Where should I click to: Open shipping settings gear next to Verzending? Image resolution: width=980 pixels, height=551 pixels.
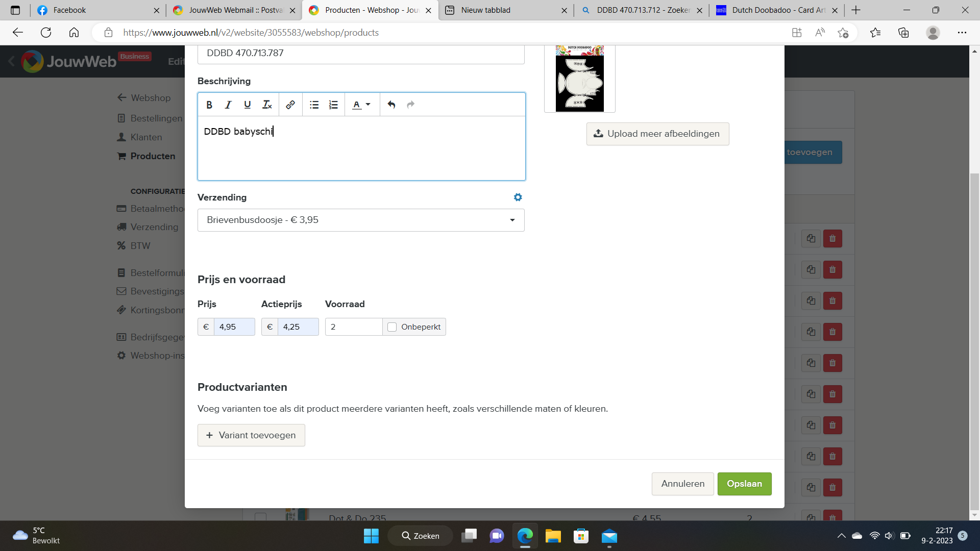point(518,197)
